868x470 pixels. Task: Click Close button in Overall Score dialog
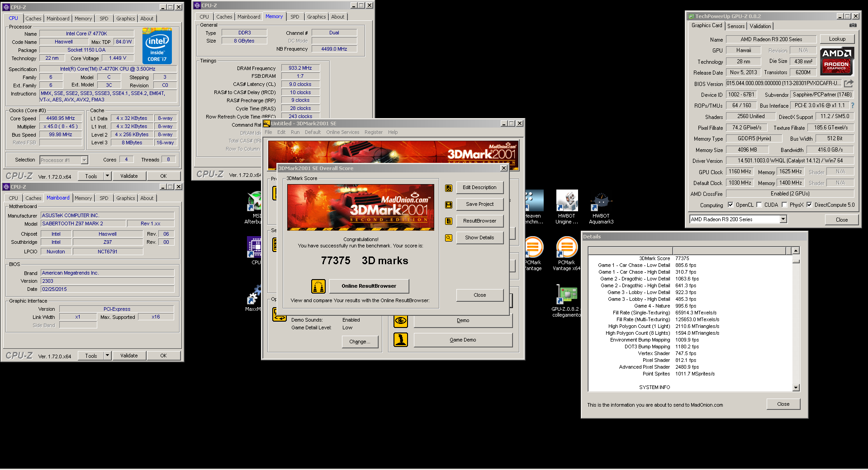coord(480,295)
